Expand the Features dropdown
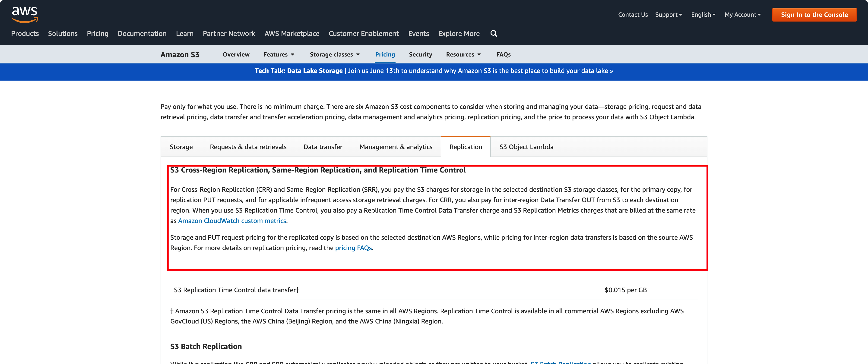This screenshot has height=364, width=868. pos(279,54)
